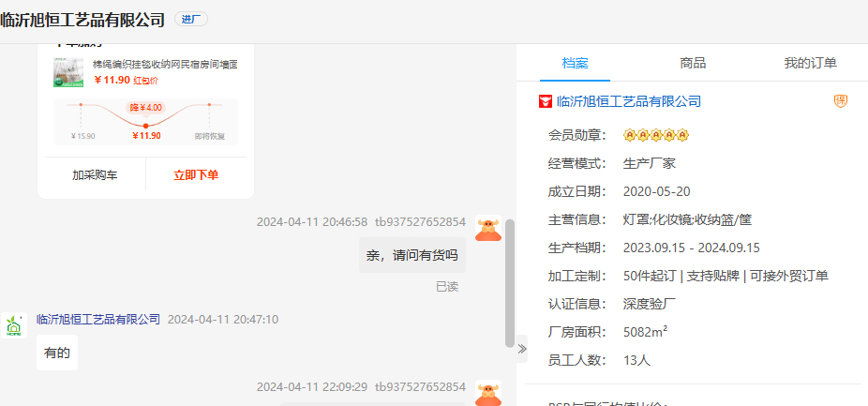Click the 生产厂家 business mode value
The width and height of the screenshot is (868, 406).
click(x=650, y=163)
